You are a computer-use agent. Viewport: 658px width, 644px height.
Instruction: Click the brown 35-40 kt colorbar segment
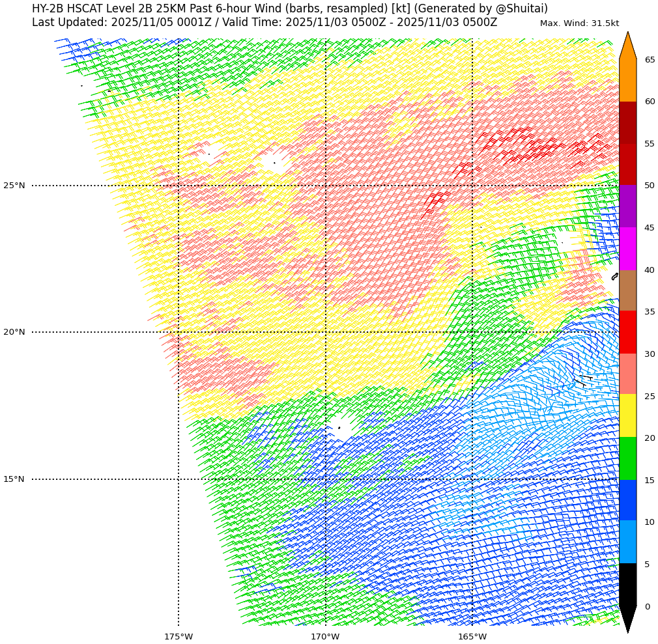[627, 290]
